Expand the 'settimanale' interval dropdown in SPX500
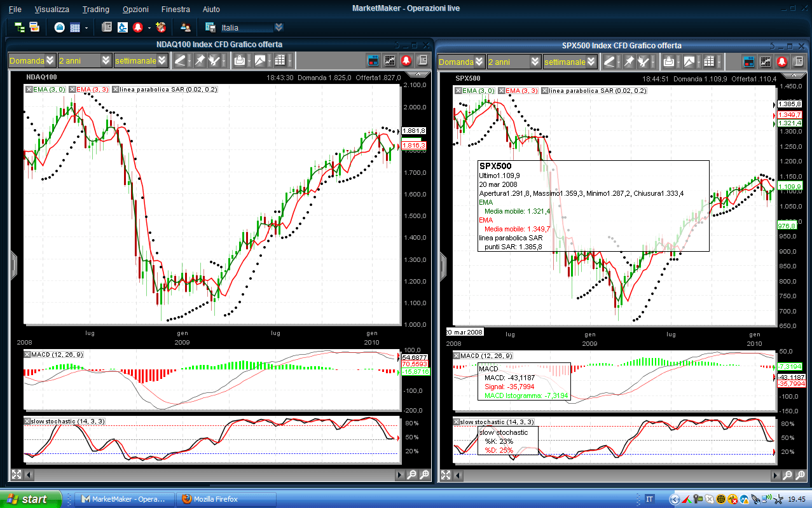This screenshot has width=812, height=508. [591, 61]
